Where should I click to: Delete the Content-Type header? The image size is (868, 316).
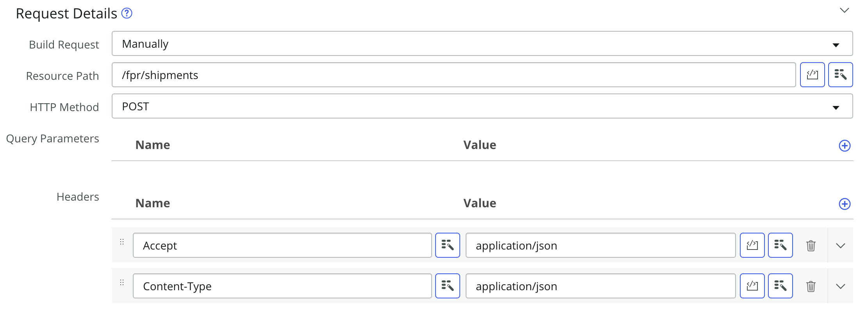tap(811, 286)
